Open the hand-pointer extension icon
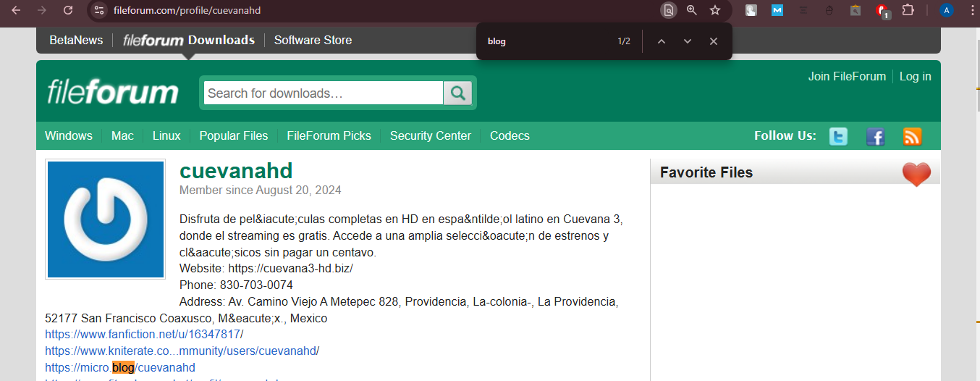This screenshot has height=381, width=980. click(751, 10)
